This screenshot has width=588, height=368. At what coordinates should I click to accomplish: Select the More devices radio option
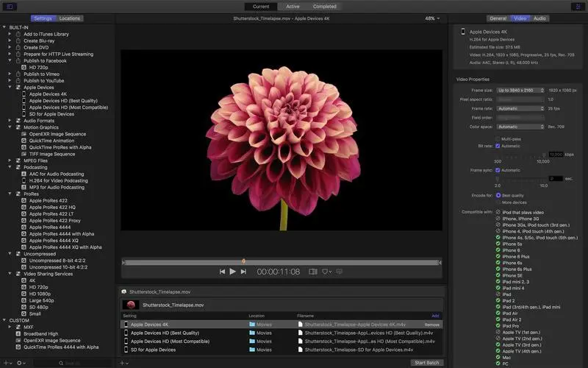[x=498, y=202]
